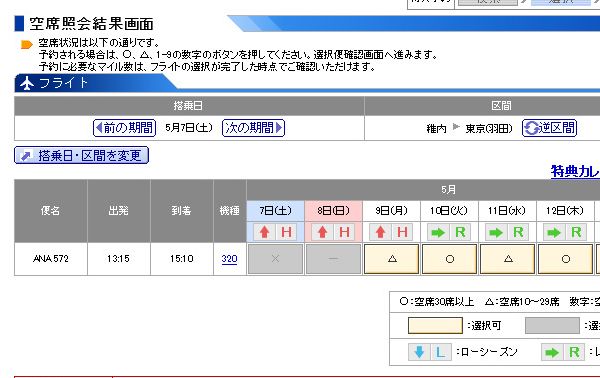Click blue down arrow low season legend icon
The width and height of the screenshot is (600, 378).
[x=419, y=352]
